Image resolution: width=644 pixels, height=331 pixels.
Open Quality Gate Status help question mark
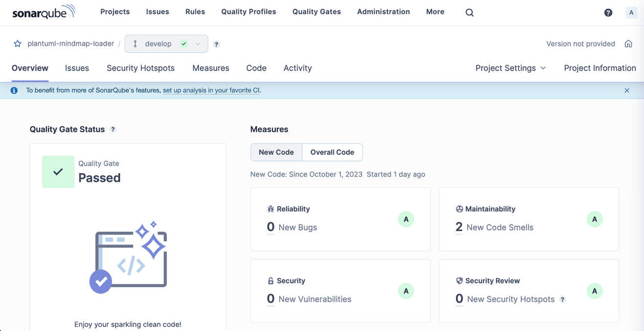coord(113,129)
